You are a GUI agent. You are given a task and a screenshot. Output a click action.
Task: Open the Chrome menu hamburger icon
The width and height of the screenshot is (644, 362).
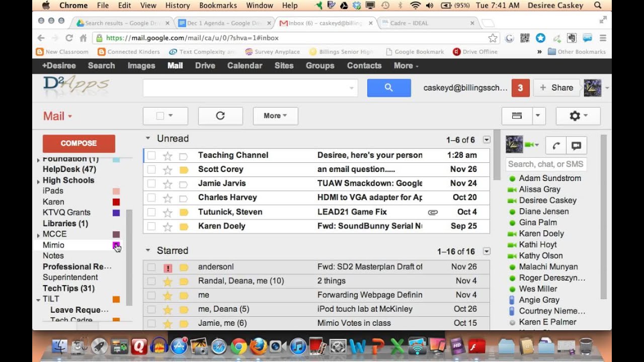tap(603, 38)
